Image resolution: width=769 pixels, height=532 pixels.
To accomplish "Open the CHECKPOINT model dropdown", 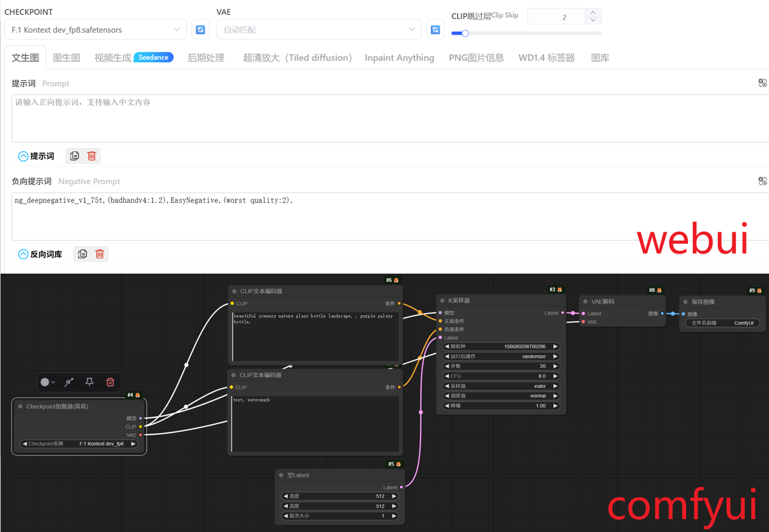I will pyautogui.click(x=96, y=29).
